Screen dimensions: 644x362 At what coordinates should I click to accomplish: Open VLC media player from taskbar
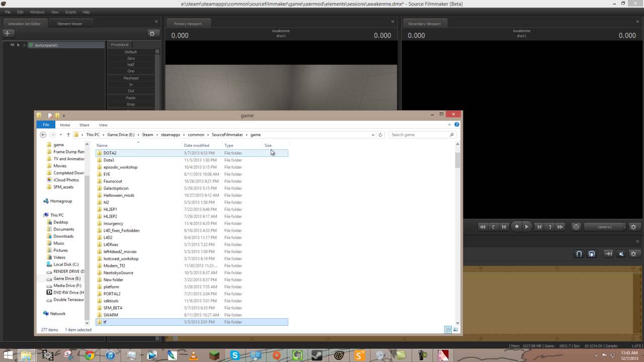tap(193, 355)
